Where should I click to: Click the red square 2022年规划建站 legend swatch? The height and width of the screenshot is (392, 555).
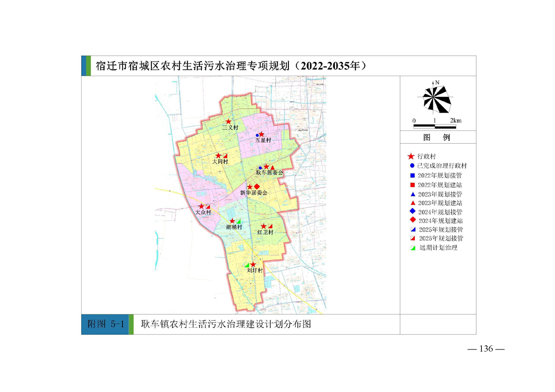[x=411, y=184]
